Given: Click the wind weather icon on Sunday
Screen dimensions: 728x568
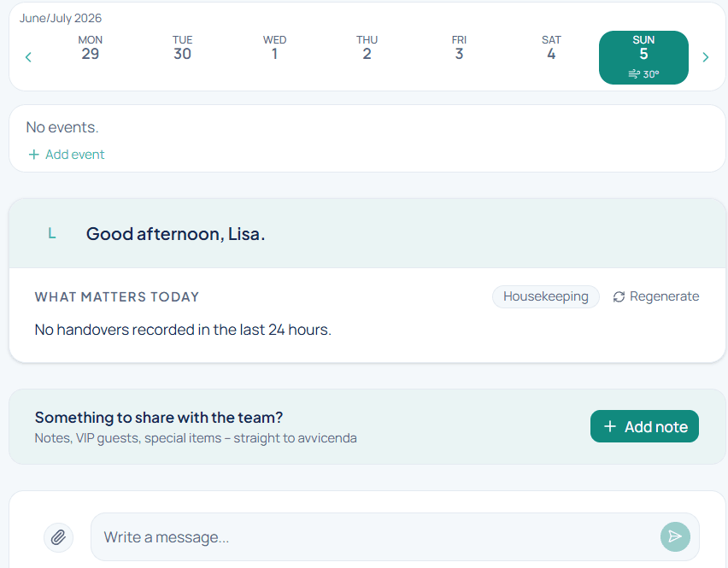Looking at the screenshot, I should [634, 73].
